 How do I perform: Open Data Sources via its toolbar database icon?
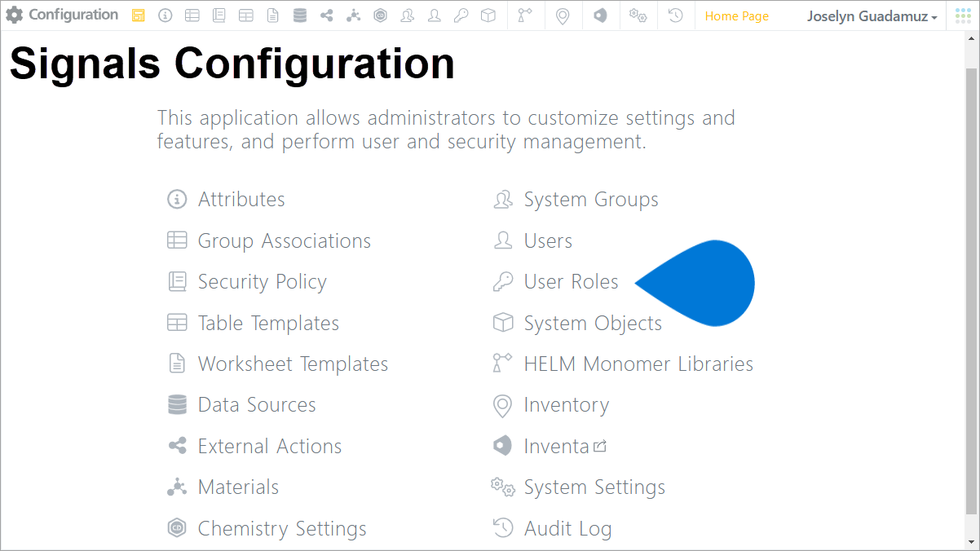[300, 15]
